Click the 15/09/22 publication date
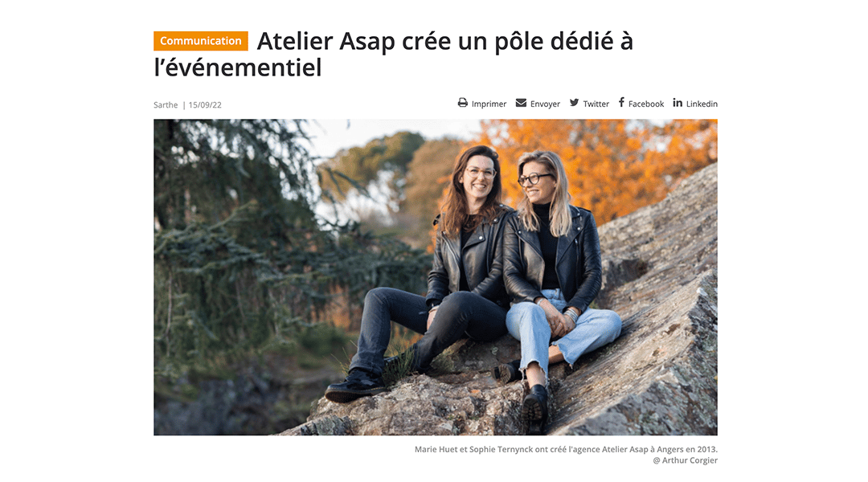868x482 pixels. 205,105
